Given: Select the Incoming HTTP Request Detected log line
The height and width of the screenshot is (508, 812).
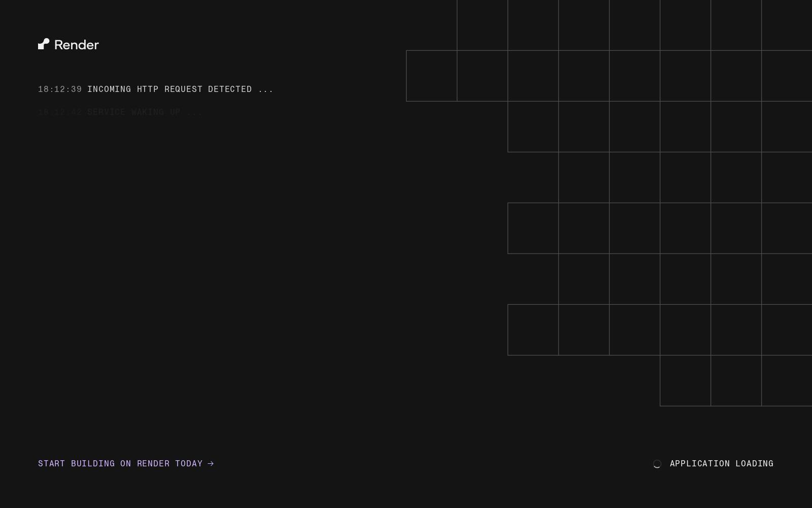Looking at the screenshot, I should pos(156,89).
